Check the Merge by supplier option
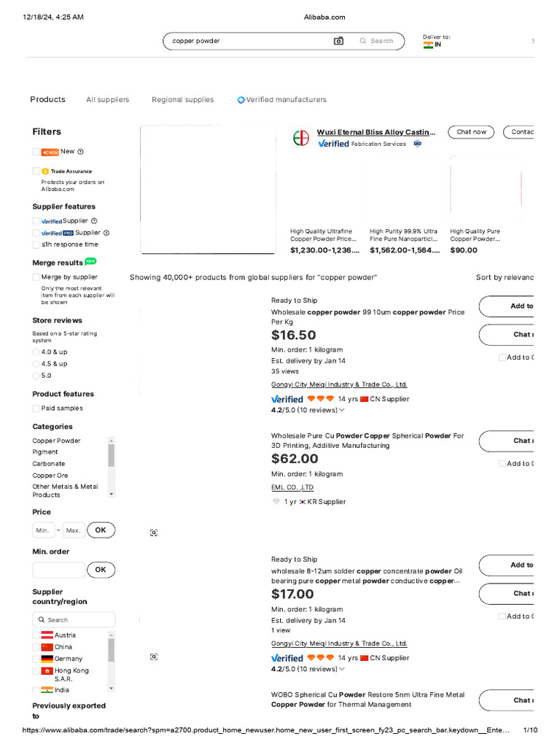560x747 pixels. click(36, 277)
